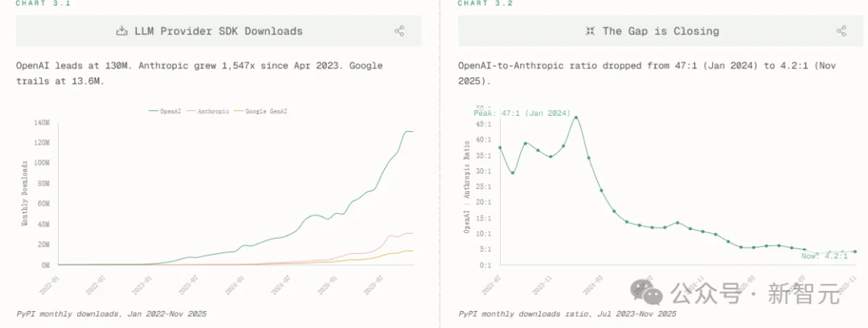Viewport: 868px width, 328px height.
Task: Click the download icon beside LLM Provider SDK Downloads
Action: [123, 31]
